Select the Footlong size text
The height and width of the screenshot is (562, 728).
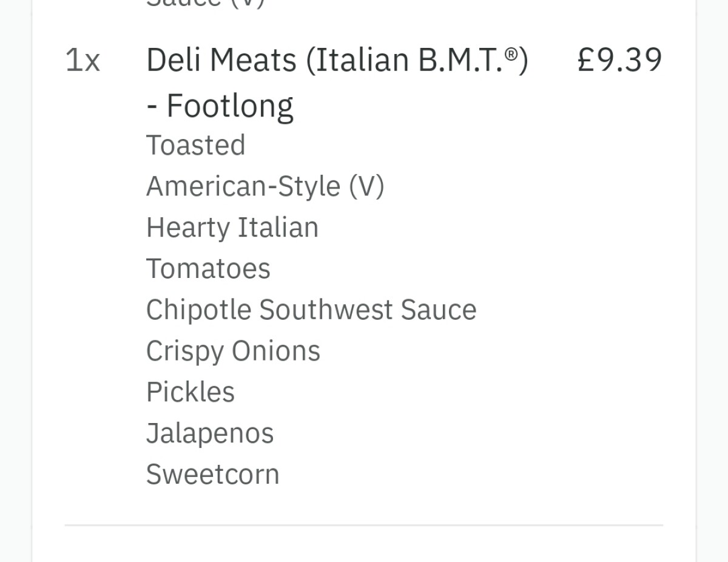[x=230, y=106]
